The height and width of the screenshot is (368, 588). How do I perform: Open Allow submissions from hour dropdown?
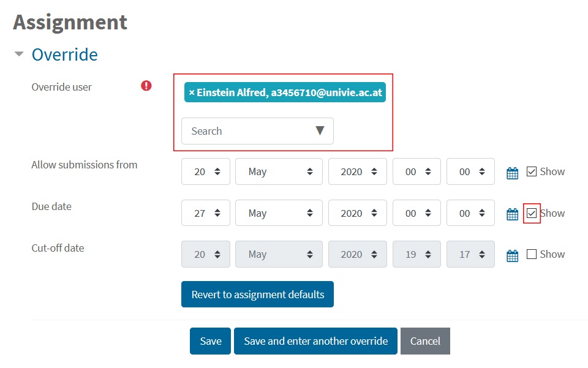click(417, 171)
